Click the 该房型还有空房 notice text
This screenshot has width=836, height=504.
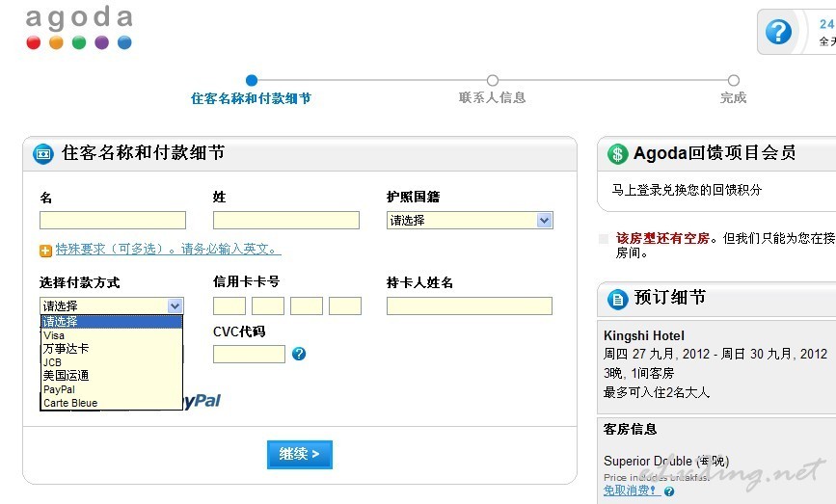click(662, 238)
